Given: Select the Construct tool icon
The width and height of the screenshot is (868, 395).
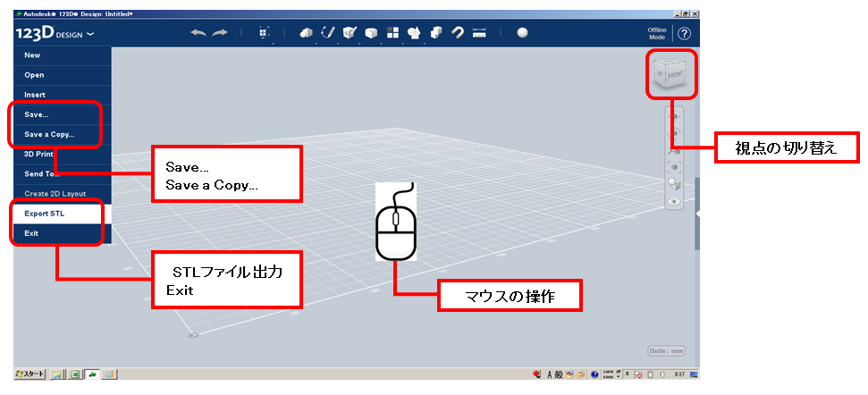Looking at the screenshot, I should (350, 33).
